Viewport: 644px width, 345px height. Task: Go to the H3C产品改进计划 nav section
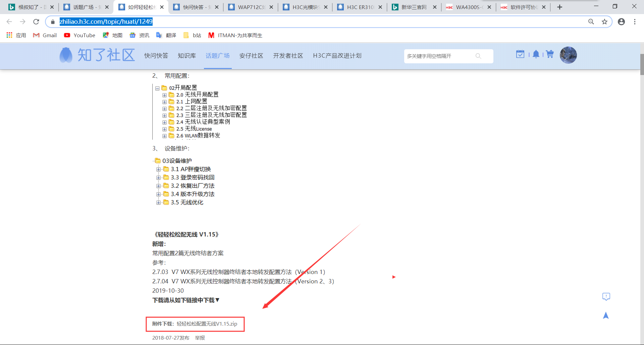(337, 56)
